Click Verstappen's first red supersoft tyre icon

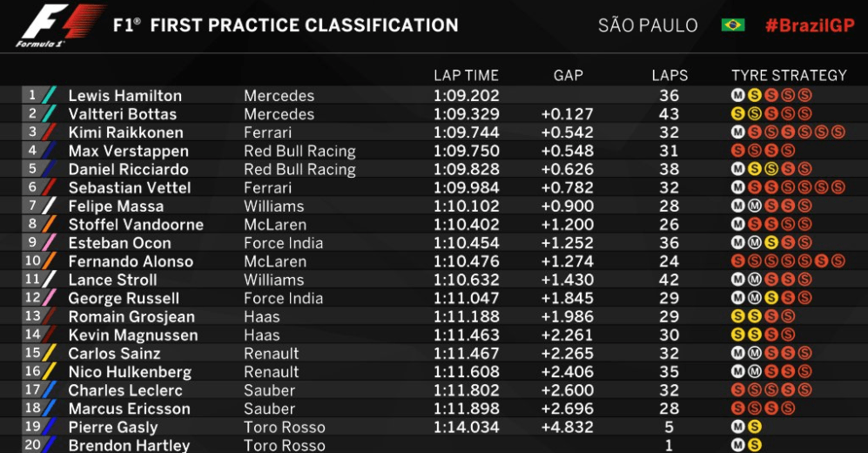[x=737, y=151]
